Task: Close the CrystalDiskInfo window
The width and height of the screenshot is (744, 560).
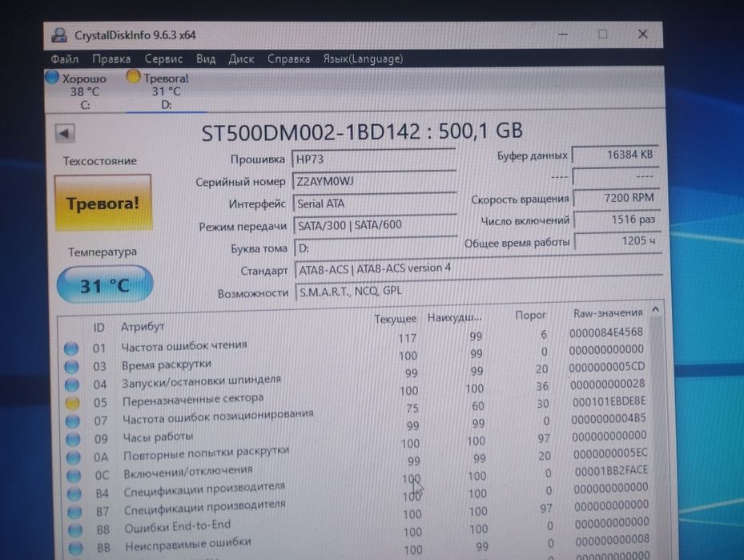Action: 643,34
